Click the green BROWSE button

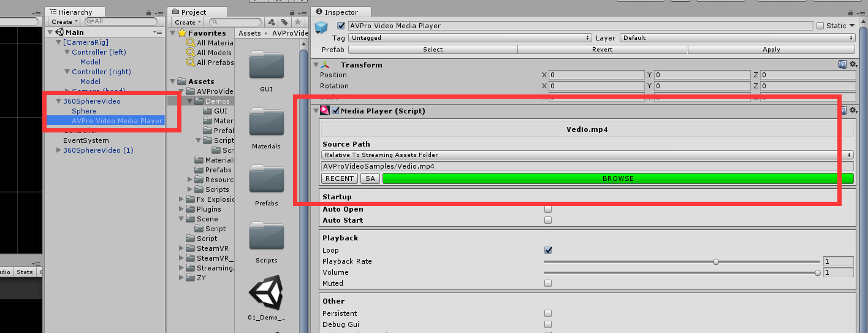click(x=618, y=178)
